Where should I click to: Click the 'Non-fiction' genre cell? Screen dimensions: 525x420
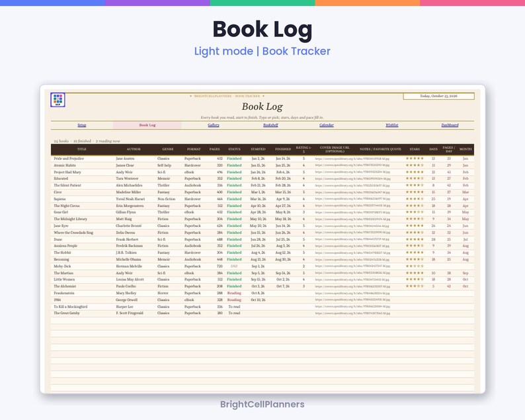(x=167, y=199)
